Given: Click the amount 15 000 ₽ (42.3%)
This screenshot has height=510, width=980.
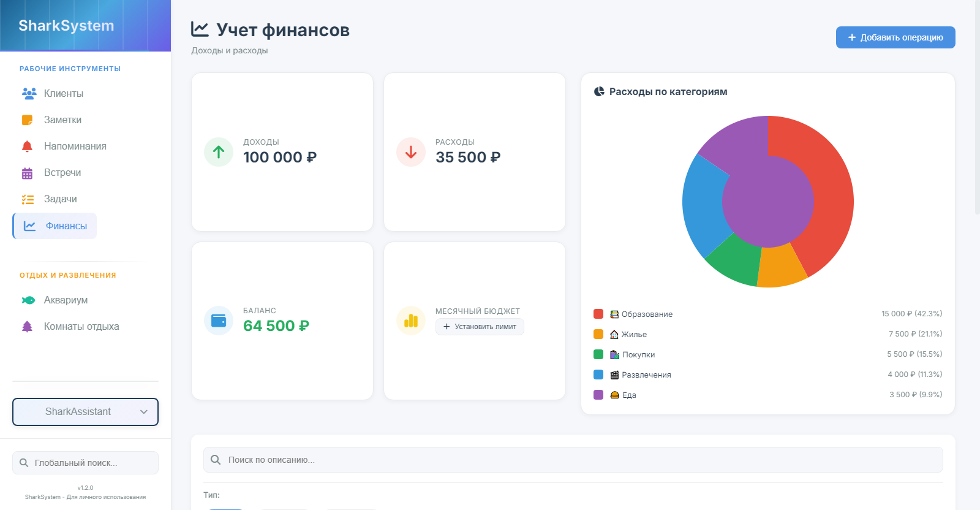Looking at the screenshot, I should pyautogui.click(x=912, y=314).
